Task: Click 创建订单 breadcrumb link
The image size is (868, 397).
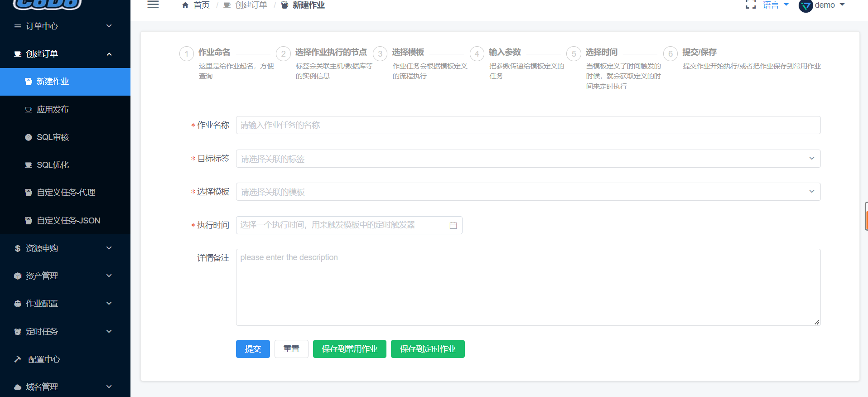Action: coord(251,5)
